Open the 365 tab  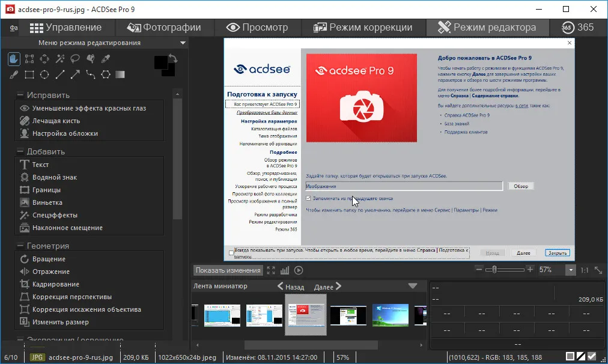click(577, 28)
